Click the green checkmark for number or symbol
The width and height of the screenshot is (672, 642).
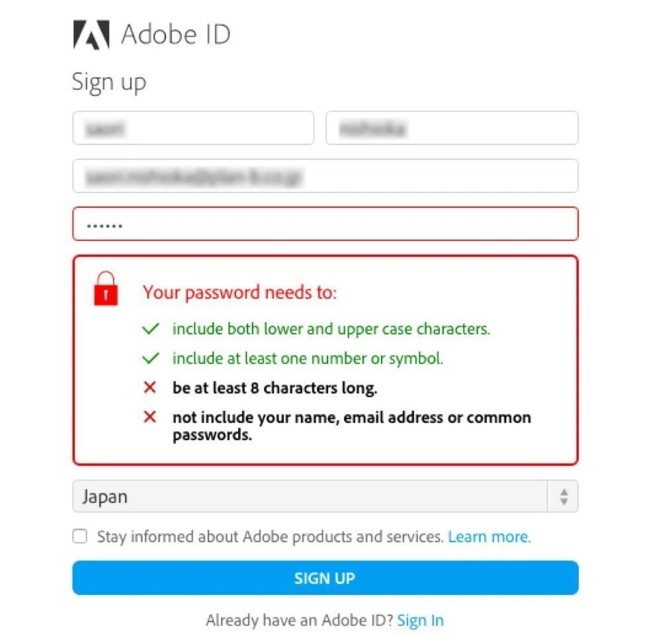(151, 357)
